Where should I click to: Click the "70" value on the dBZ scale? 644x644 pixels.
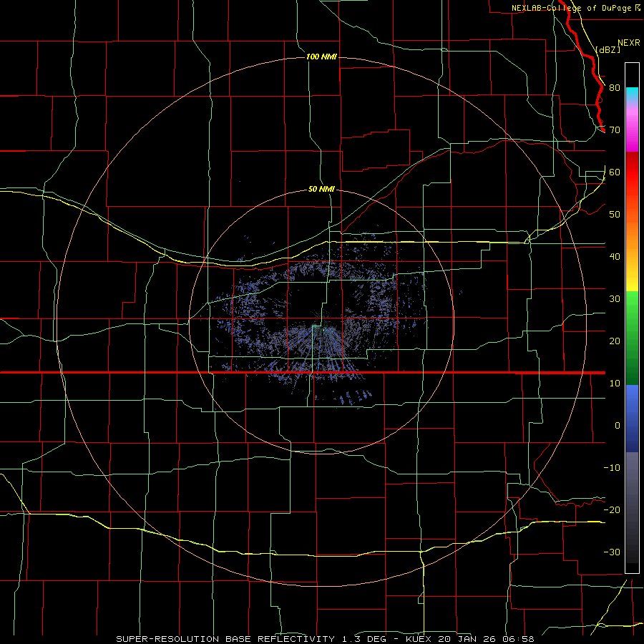tap(615, 130)
